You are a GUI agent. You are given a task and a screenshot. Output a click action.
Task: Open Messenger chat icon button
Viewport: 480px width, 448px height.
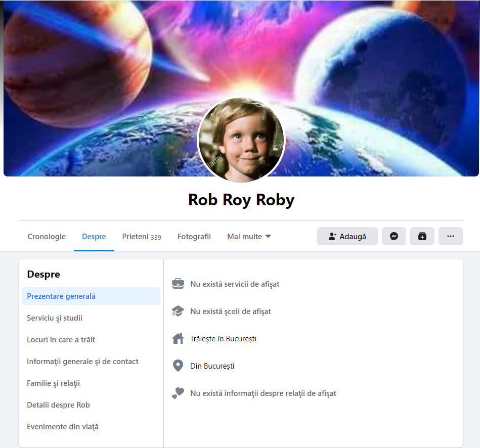(x=394, y=236)
